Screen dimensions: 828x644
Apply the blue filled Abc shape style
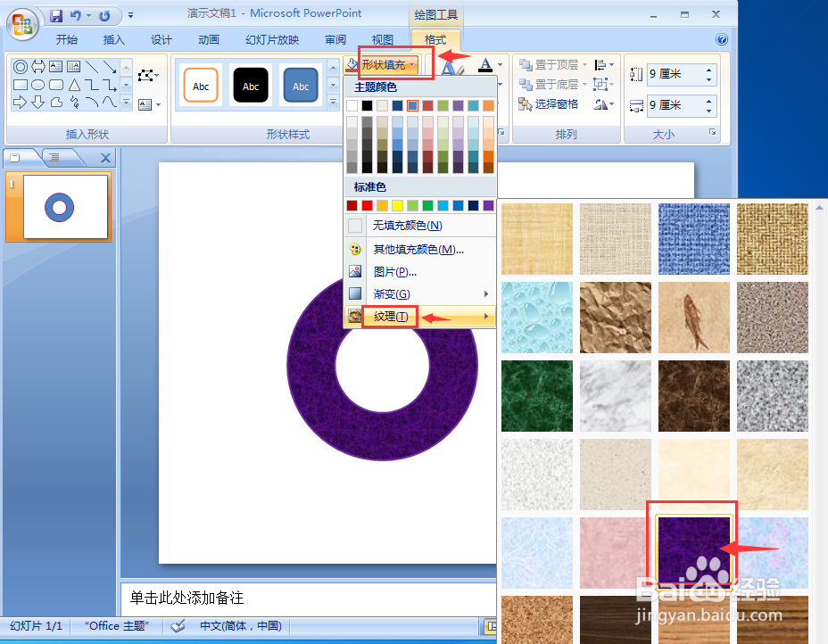tap(301, 86)
